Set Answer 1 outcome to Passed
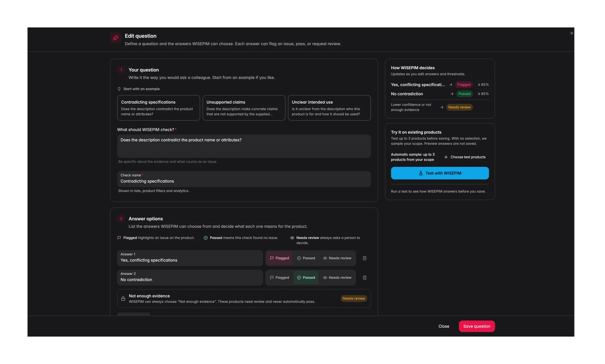The height and width of the screenshot is (364, 605). click(306, 258)
